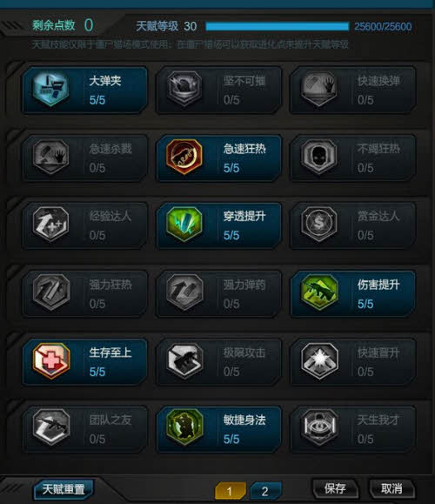Viewport: 435px width, 504px height.
Task: Click the talent level experience progress bar
Action: [278, 26]
